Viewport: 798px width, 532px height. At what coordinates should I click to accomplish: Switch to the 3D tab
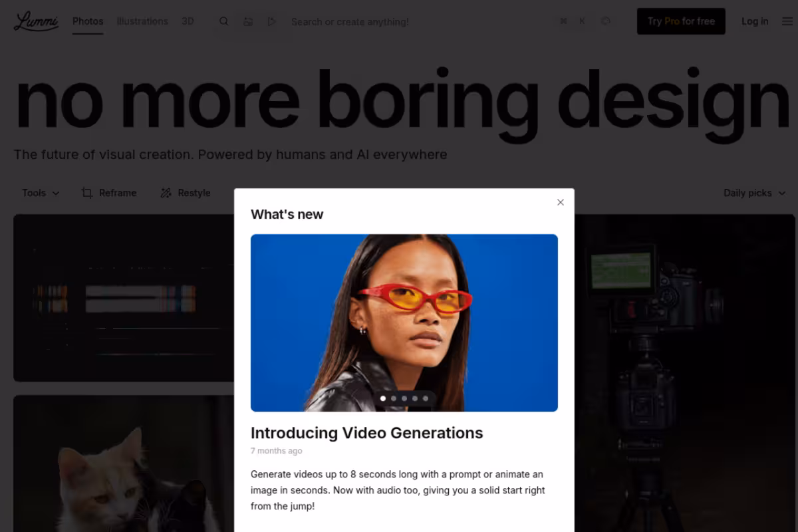(188, 21)
